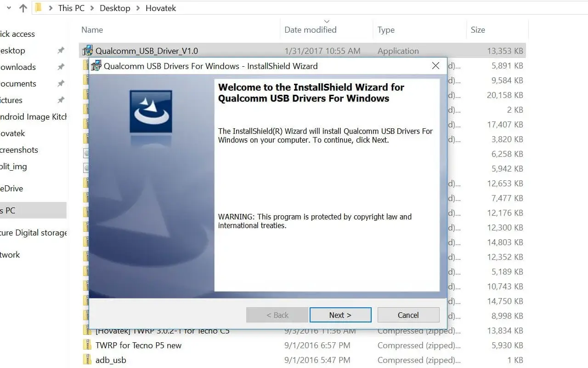Click the pin icon next to Downloads
This screenshot has width=588, height=368.
[x=60, y=67]
